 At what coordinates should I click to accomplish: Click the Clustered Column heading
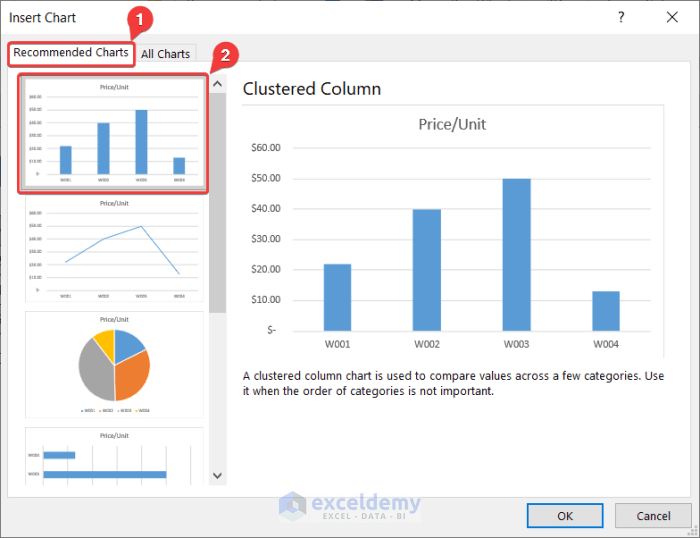point(312,89)
